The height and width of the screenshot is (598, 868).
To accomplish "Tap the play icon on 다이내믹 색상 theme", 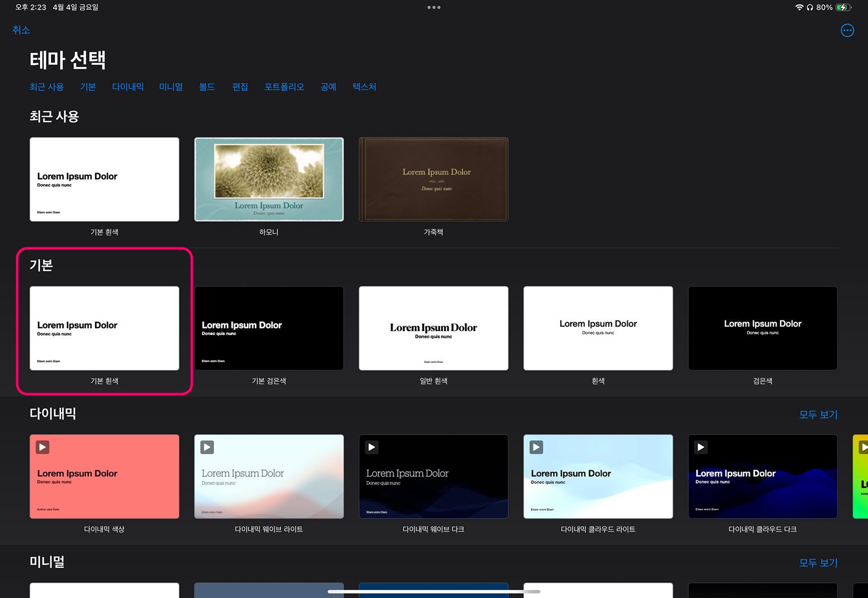I will [42, 447].
